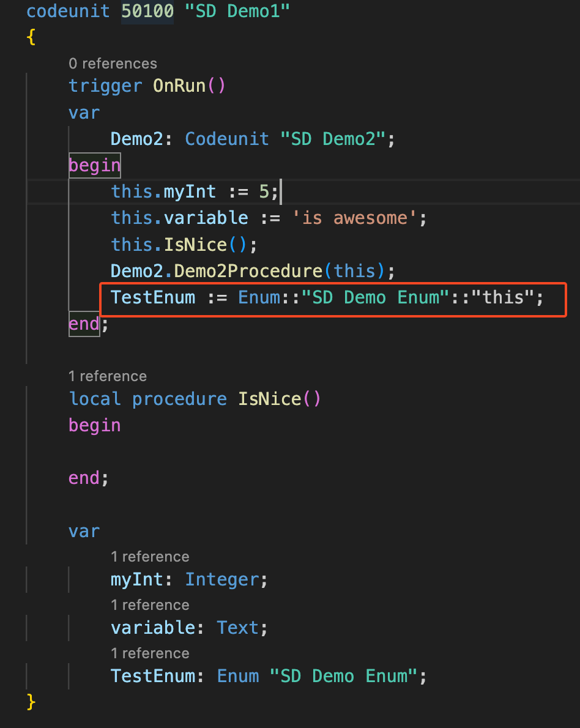
Task: Click the Integer type of myInt
Action: click(221, 579)
